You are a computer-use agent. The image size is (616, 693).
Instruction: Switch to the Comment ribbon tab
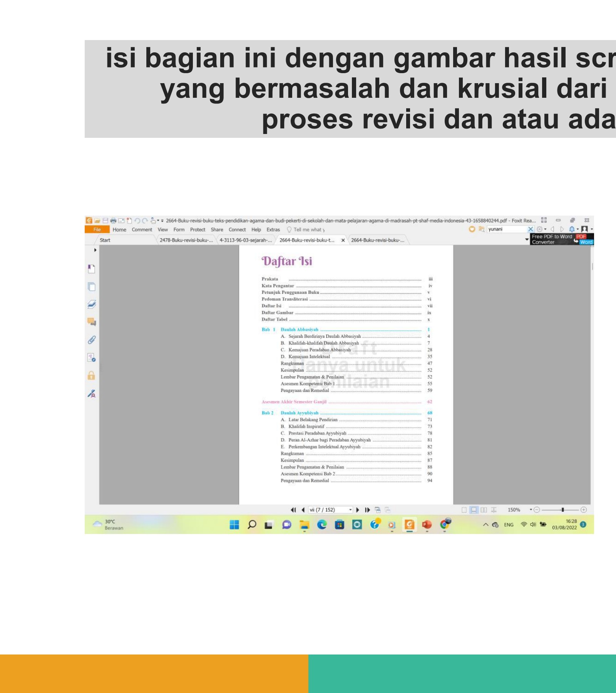pyautogui.click(x=142, y=229)
